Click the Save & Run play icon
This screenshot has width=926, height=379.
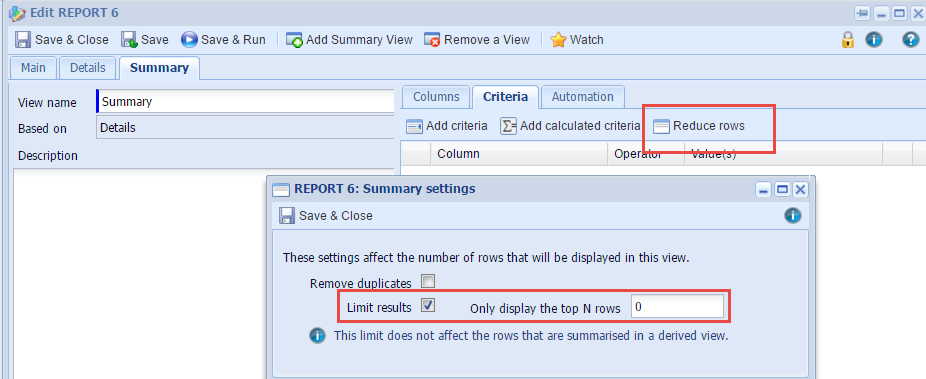click(189, 40)
